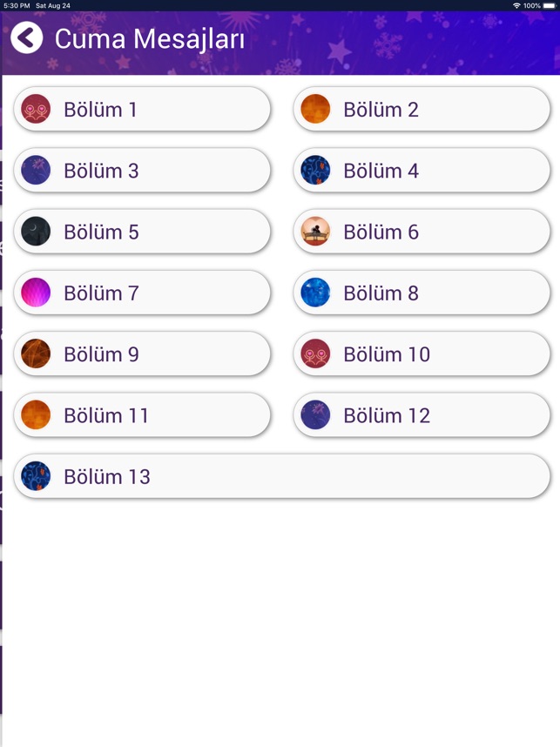Viewport: 560px width, 747px height.
Task: Click the Cuma Mesajları header title
Action: (x=150, y=39)
